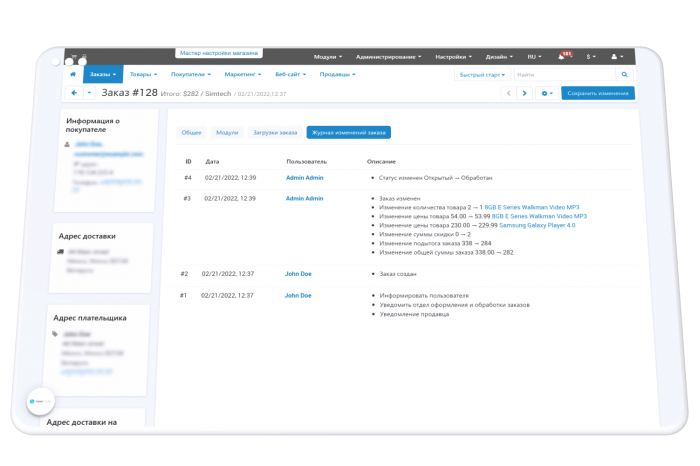Switch to the Общее tab
The image size is (700, 466).
pos(191,133)
